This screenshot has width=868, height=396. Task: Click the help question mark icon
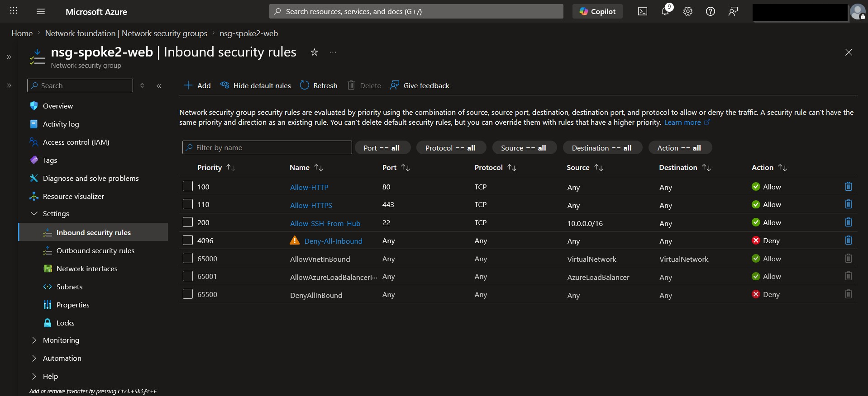tap(711, 11)
